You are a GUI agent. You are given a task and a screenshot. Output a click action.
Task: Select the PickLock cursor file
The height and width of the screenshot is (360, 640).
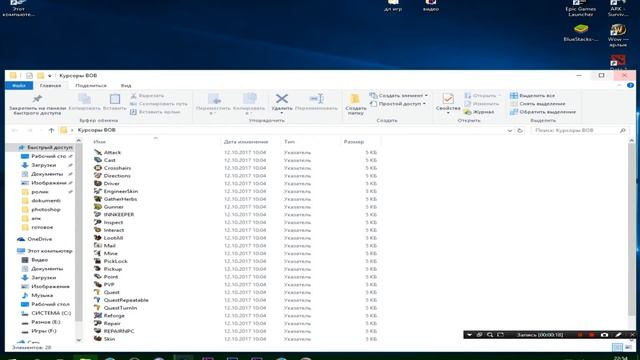pyautogui.click(x=116, y=261)
